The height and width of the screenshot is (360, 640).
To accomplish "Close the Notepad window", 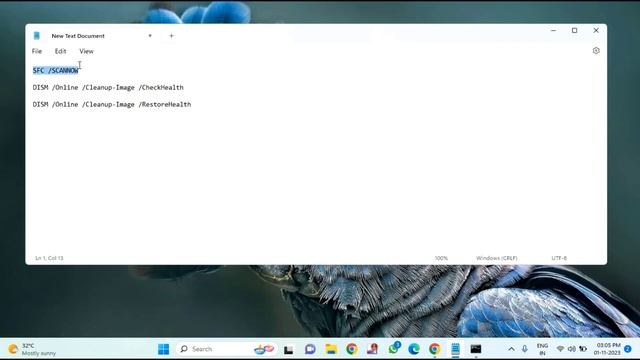I will (x=596, y=31).
